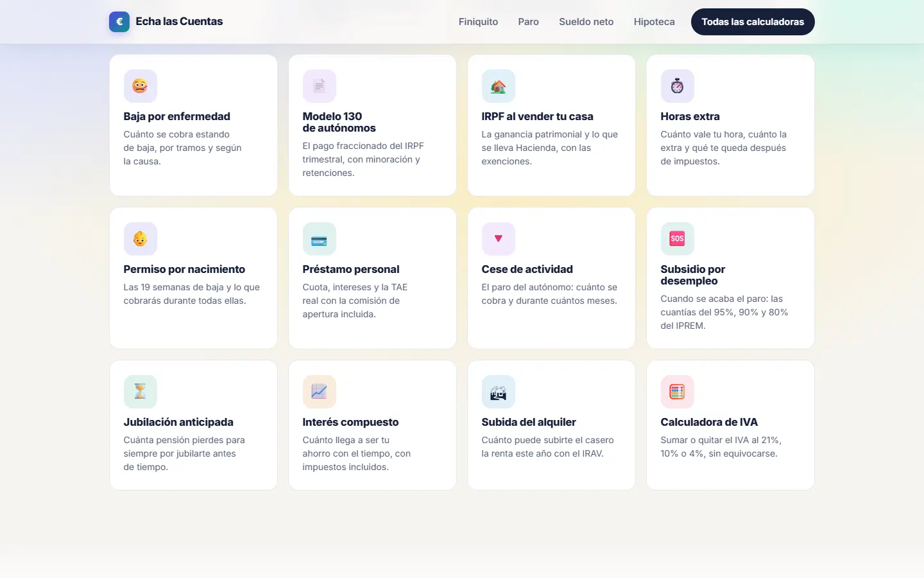
Task: Select Sueldo neto in the navigation
Action: [586, 22]
